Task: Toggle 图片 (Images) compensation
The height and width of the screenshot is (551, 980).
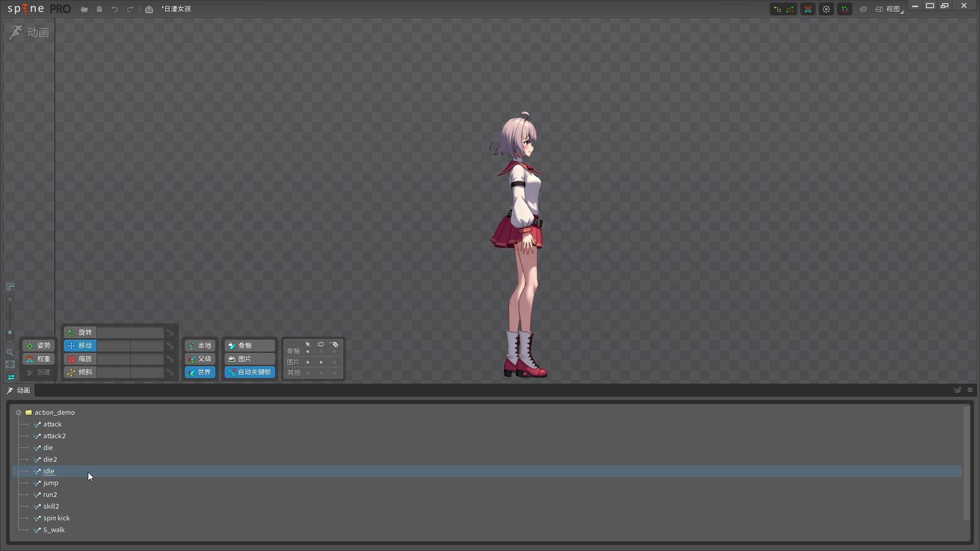Action: tap(250, 359)
